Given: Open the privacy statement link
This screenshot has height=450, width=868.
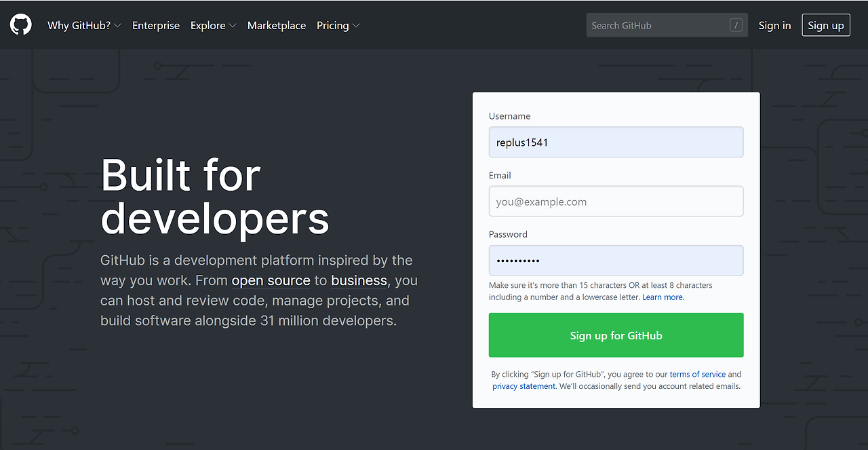Looking at the screenshot, I should click(x=524, y=386).
